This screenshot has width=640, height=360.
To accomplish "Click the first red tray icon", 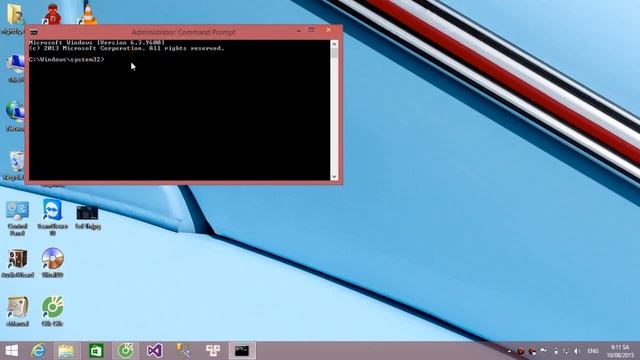I will (521, 351).
